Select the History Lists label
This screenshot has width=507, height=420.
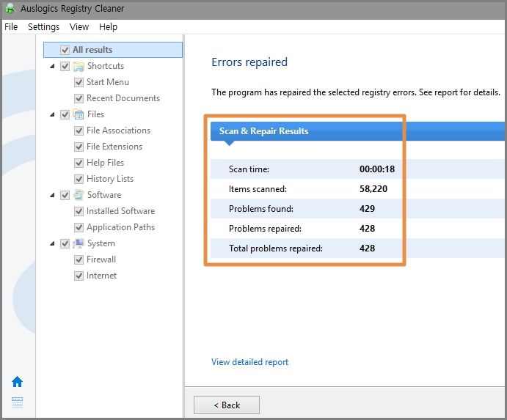pos(110,179)
